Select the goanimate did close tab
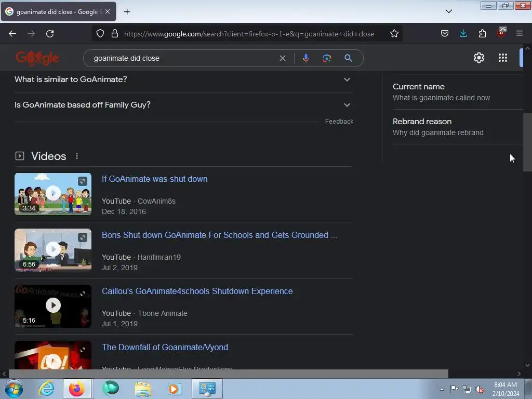The height and width of the screenshot is (399, 532). click(x=58, y=11)
